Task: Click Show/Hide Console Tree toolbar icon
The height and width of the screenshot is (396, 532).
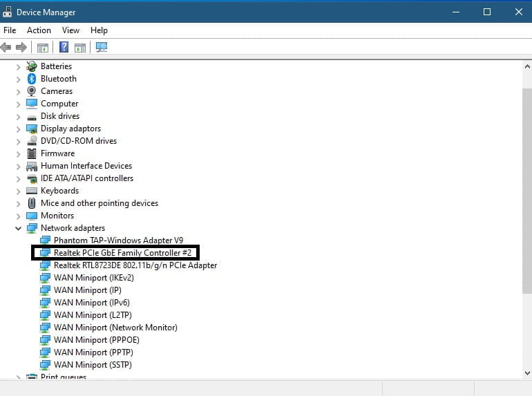Action: (x=43, y=48)
